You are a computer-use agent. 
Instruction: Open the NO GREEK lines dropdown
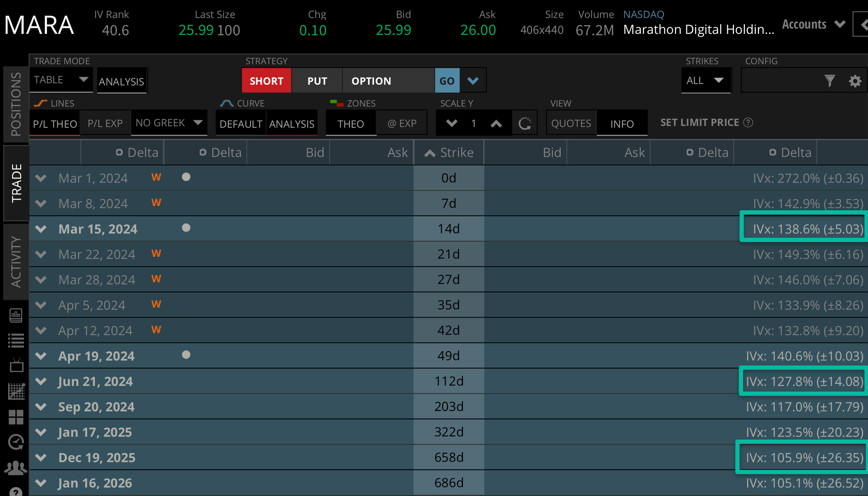[x=169, y=123]
